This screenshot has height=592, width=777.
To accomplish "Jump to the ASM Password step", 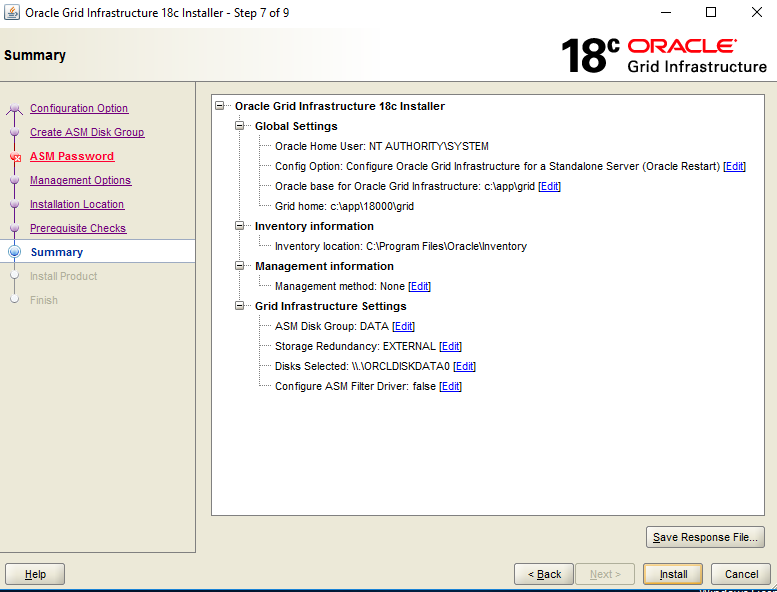I will coord(72,156).
